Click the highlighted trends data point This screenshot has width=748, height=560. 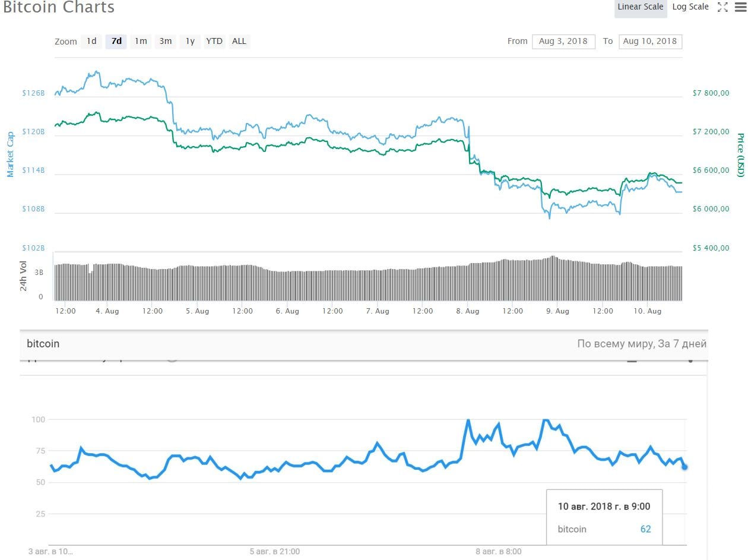684,467
